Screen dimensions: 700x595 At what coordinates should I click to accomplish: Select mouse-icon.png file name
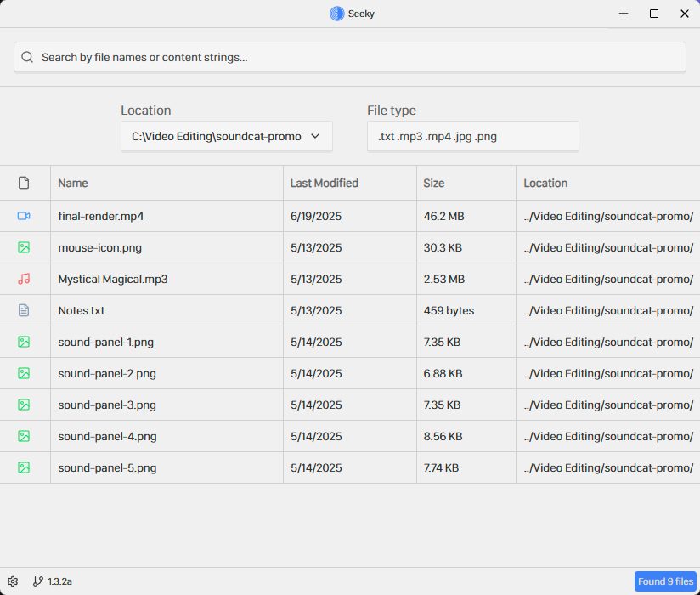pos(100,248)
